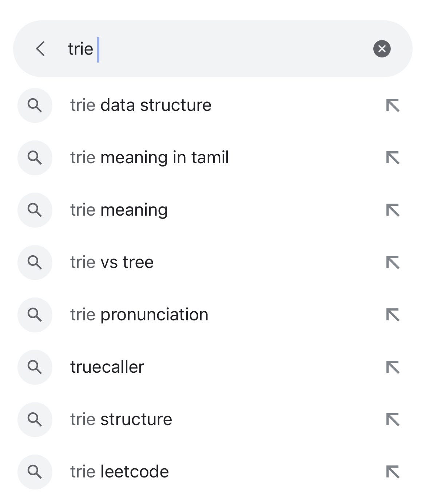Click arrow icon next to 'trie meaning'

pyautogui.click(x=393, y=210)
